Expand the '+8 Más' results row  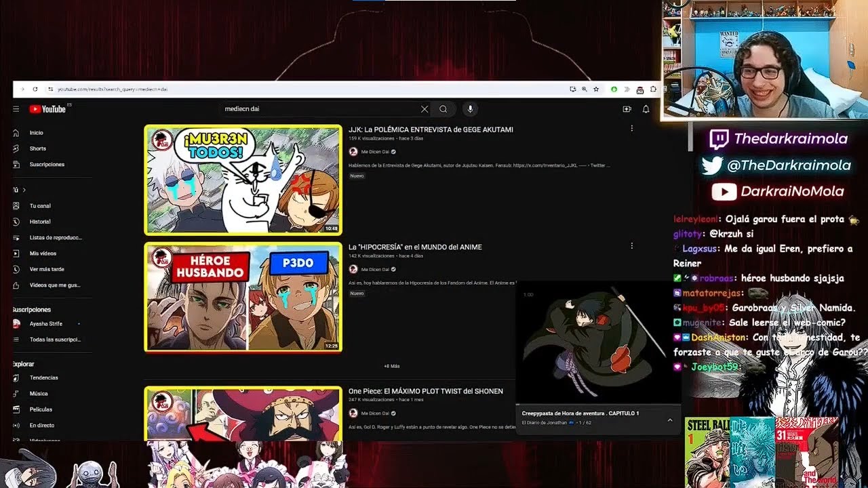coord(392,366)
